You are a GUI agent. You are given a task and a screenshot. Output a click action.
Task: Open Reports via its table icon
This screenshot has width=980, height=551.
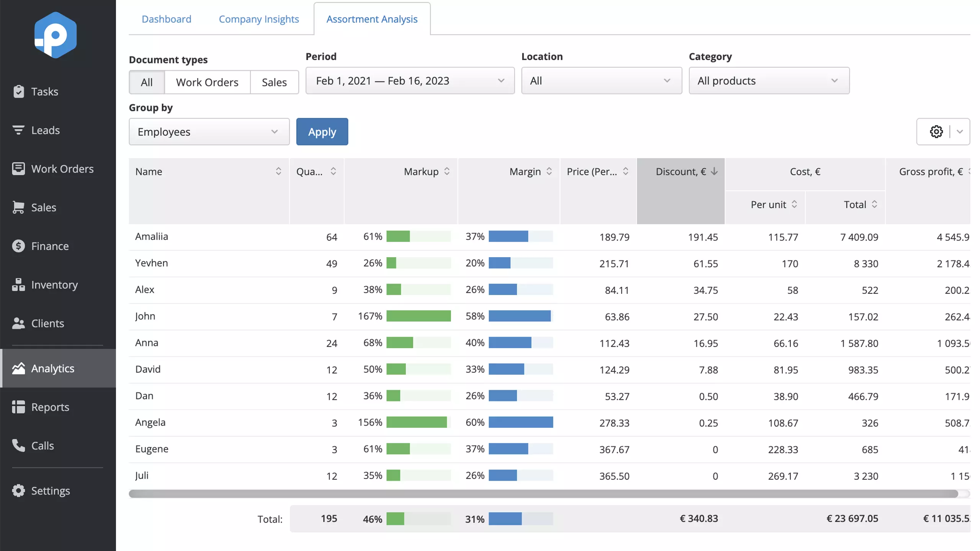[18, 407]
